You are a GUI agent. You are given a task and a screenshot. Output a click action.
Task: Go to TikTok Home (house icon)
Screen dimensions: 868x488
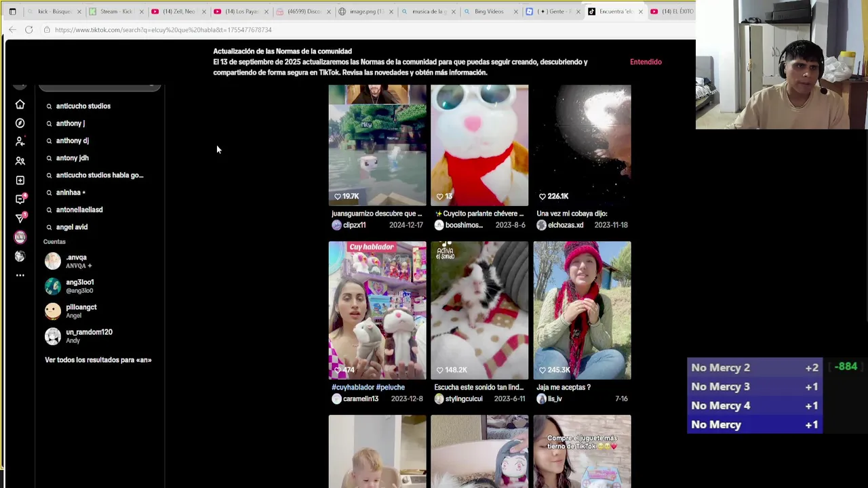[20, 104]
